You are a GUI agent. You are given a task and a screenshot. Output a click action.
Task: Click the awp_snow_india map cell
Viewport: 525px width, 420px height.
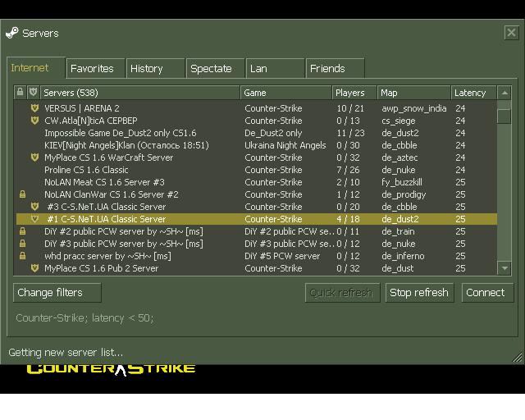tap(413, 108)
